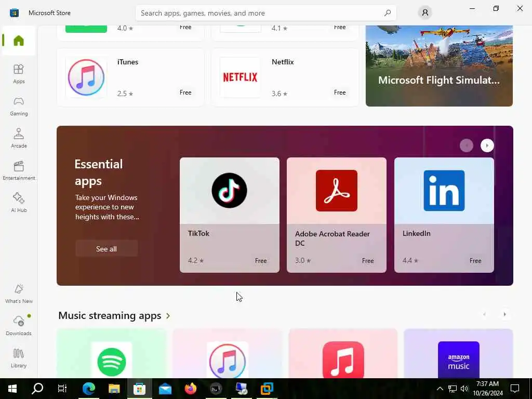Viewport: 532px width, 399px height.
Task: Open Microsoft Flight Simulator banner
Action: point(439,66)
